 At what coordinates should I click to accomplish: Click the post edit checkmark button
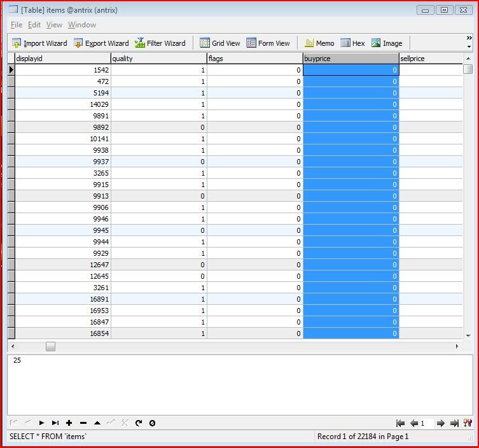(111, 423)
